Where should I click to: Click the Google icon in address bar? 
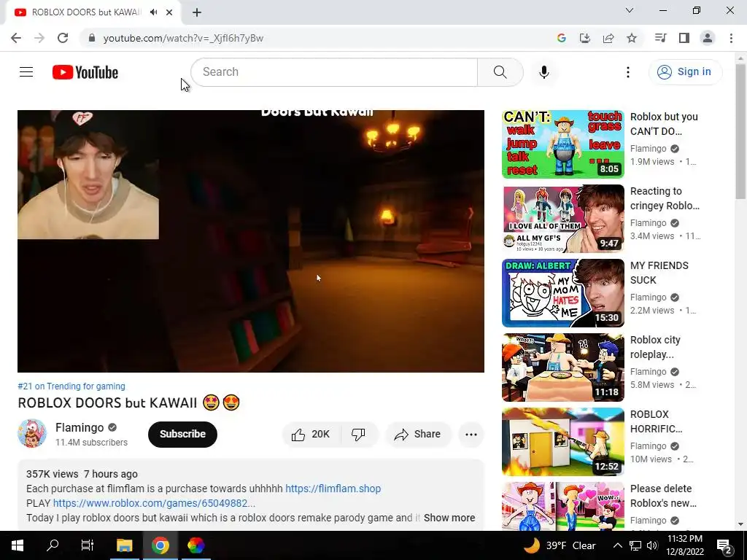[561, 38]
